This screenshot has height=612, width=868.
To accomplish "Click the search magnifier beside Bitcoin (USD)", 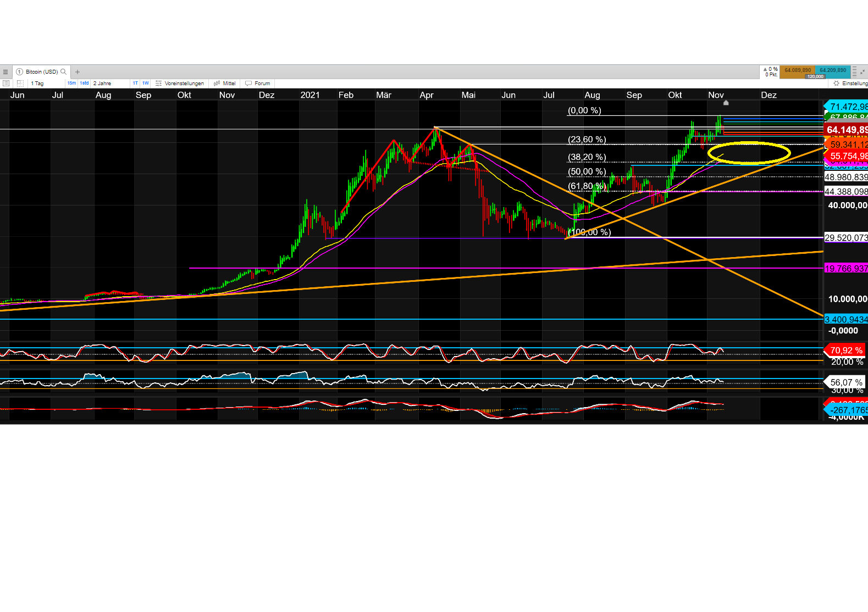I will coord(64,71).
